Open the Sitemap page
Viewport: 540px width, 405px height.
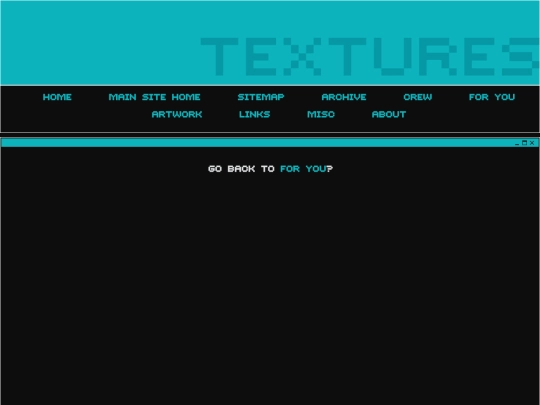pyautogui.click(x=261, y=97)
